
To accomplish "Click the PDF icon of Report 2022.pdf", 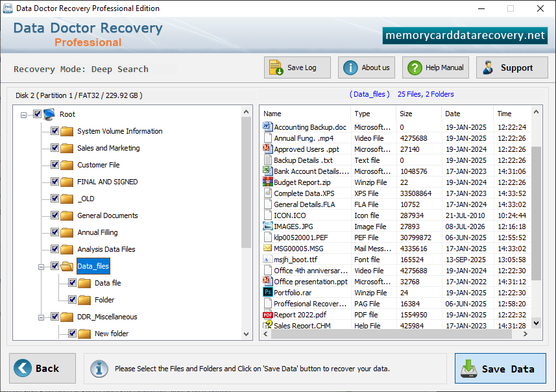I will point(267,315).
